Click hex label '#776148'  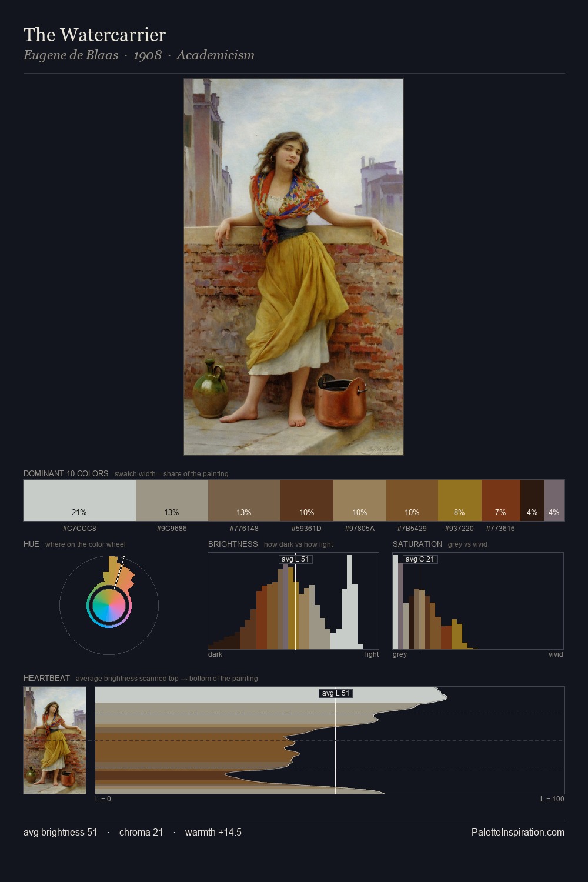click(x=244, y=529)
